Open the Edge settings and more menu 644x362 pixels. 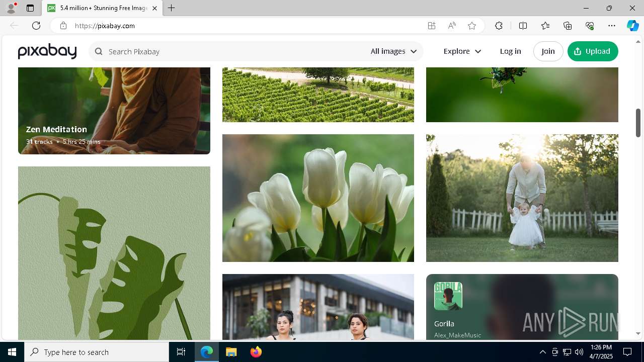[612, 26]
